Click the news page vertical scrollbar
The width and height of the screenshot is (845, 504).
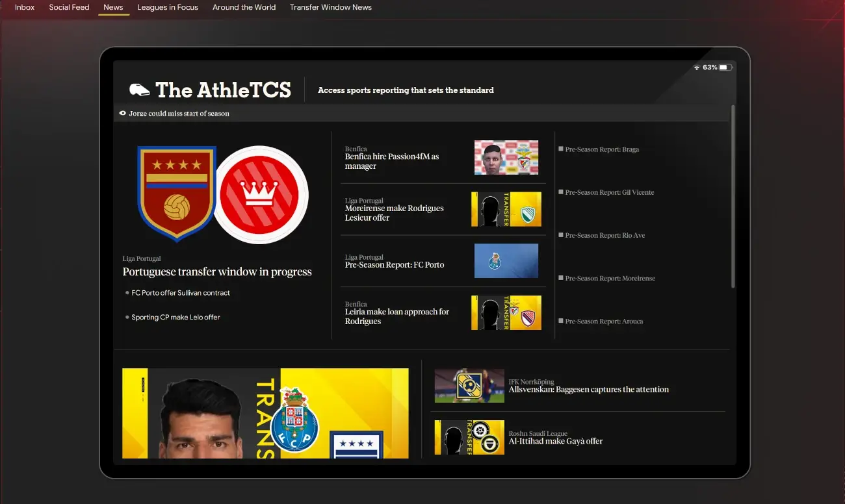[733, 196]
